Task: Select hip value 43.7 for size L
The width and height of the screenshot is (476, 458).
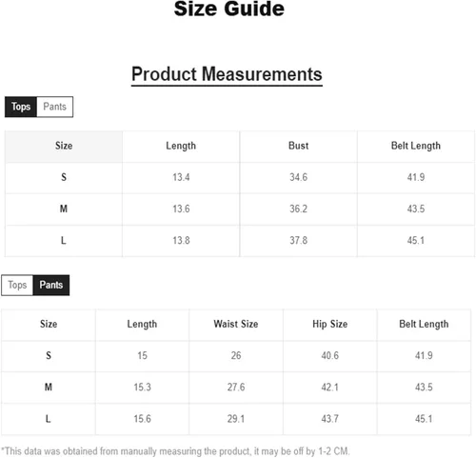Action: pyautogui.click(x=329, y=419)
